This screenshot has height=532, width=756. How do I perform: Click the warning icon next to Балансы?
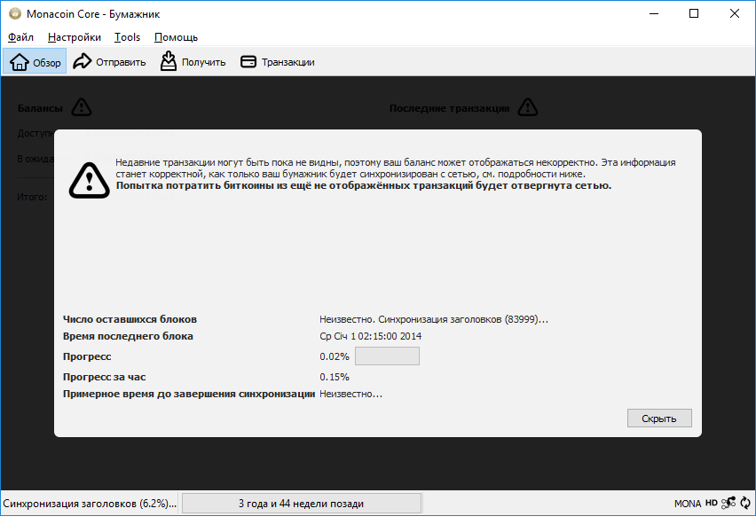click(x=82, y=107)
